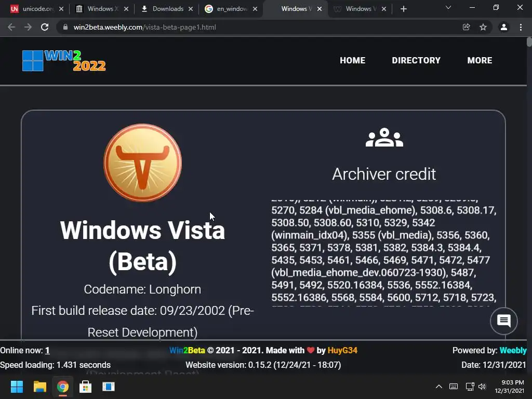Image resolution: width=532 pixels, height=399 pixels.
Task: Click the Codename: Longhorn text
Action: [x=142, y=289]
